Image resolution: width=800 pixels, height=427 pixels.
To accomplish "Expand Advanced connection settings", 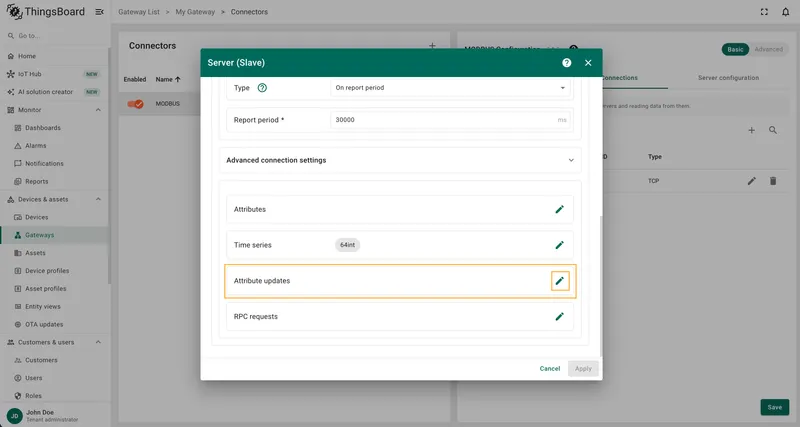I will point(400,160).
